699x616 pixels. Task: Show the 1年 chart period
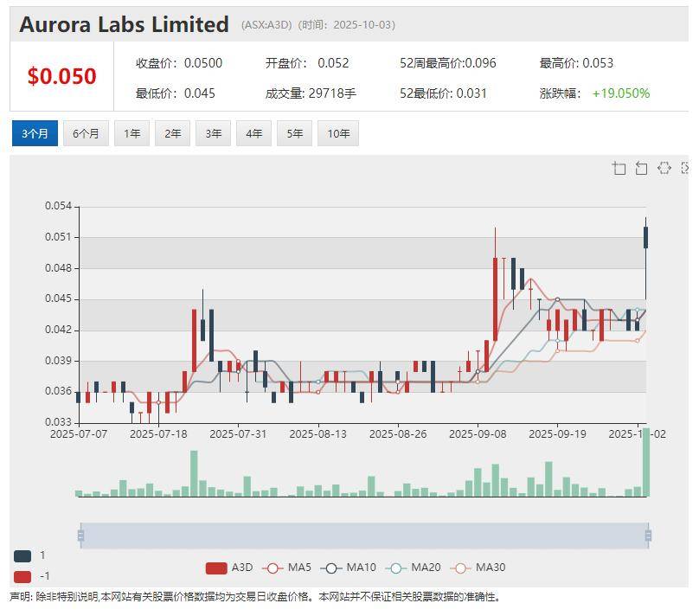(131, 133)
